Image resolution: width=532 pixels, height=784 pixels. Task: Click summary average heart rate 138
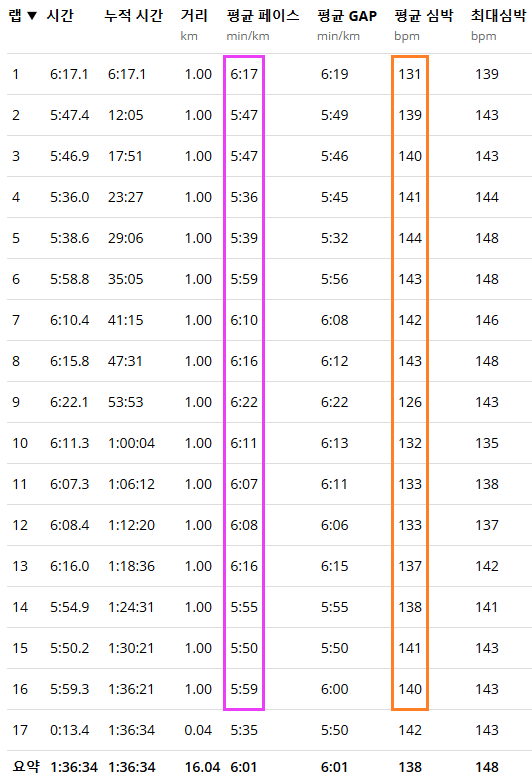pos(410,767)
